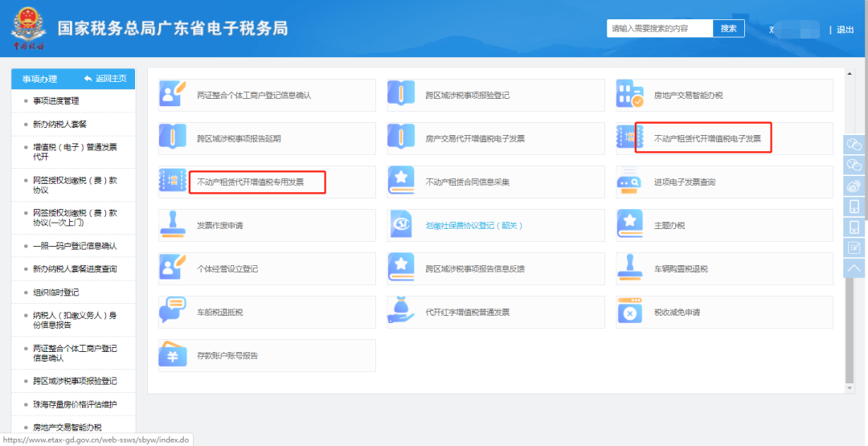Viewport: 868px width, 446px height.
Task: Select the 跨区域涉税事项报告延期 card icon
Action: point(173,137)
